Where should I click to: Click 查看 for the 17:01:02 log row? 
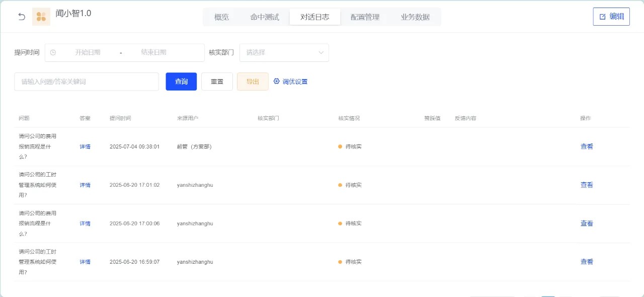[x=587, y=185]
